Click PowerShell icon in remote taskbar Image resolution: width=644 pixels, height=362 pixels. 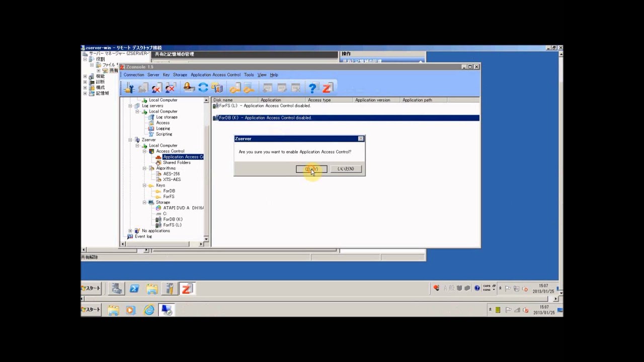134,289
